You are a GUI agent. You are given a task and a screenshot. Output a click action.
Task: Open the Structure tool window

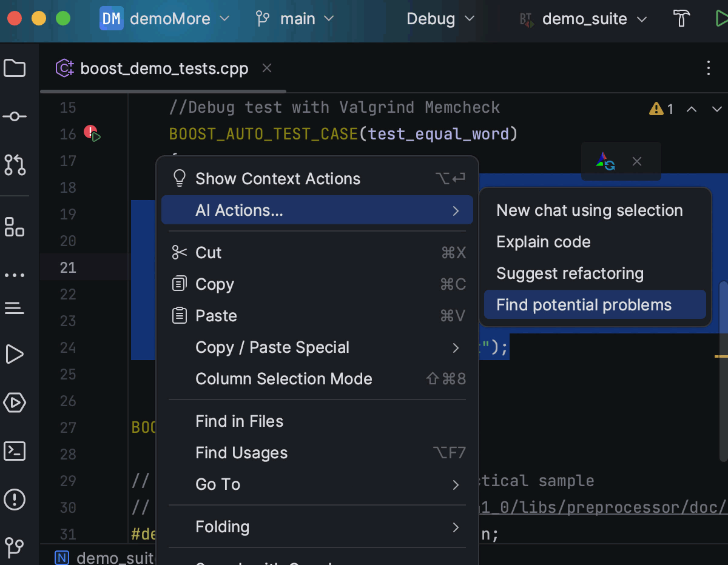[15, 226]
